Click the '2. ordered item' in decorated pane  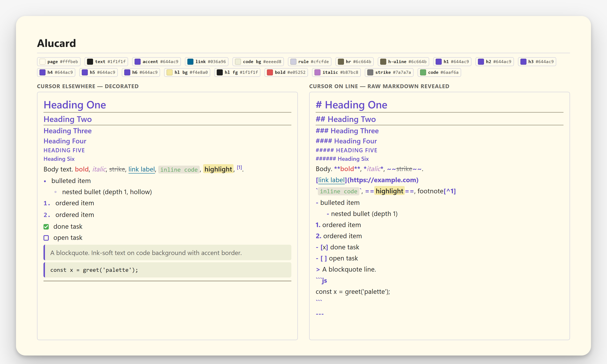(69, 215)
